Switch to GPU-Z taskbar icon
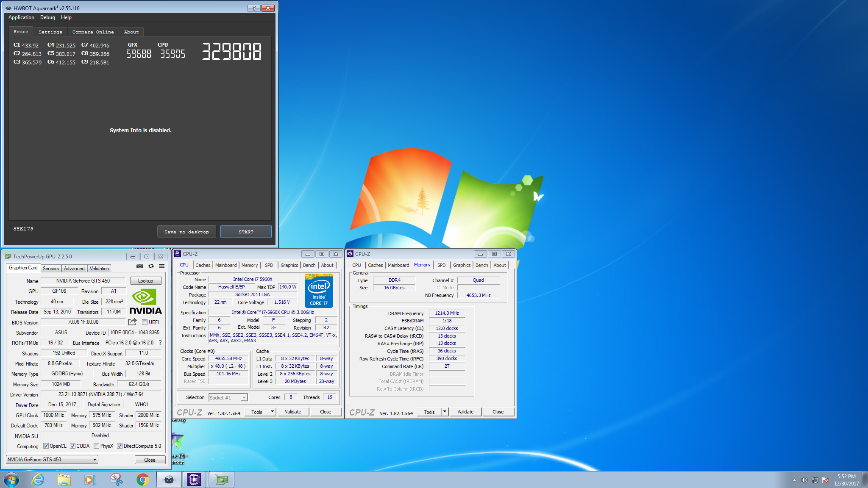Viewport: 868px width, 488px height. (222, 480)
